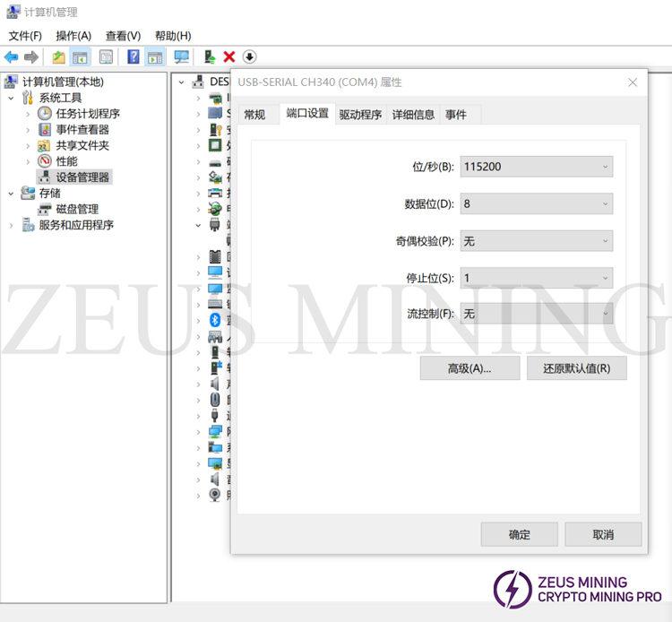Open the 奇偶校验 parity dropdown
The width and height of the screenshot is (672, 622).
tap(536, 241)
